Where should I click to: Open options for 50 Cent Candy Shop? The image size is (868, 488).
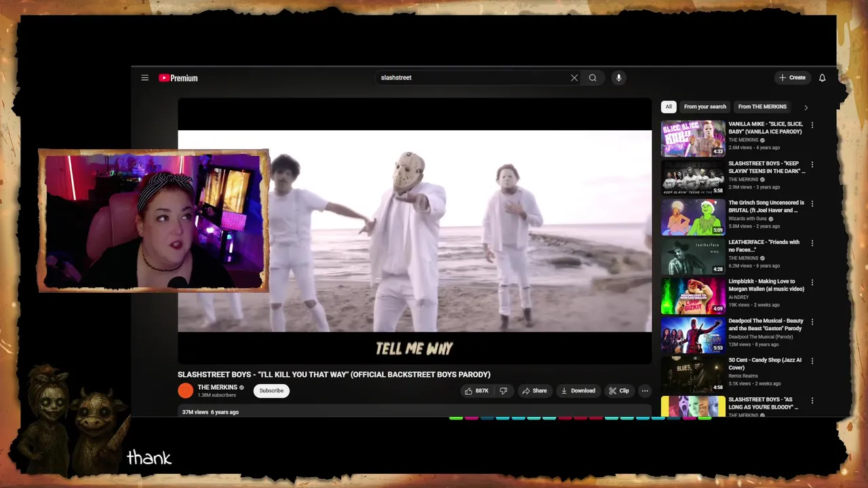coord(812,361)
